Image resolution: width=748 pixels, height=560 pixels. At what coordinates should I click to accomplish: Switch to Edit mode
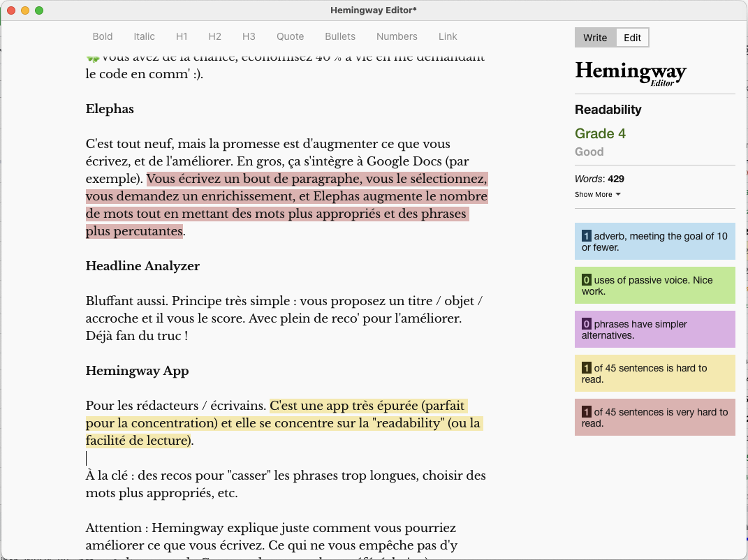pyautogui.click(x=633, y=38)
